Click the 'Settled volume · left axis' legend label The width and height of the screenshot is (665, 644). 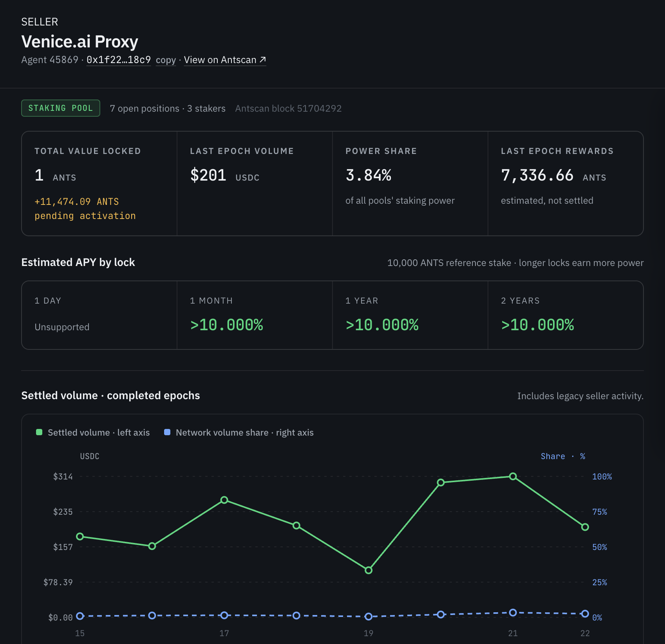click(99, 432)
